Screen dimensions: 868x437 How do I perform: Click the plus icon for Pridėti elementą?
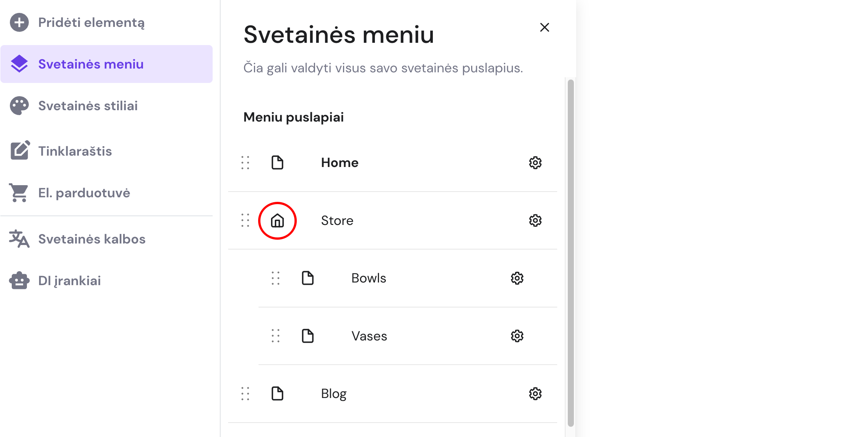coord(19,22)
